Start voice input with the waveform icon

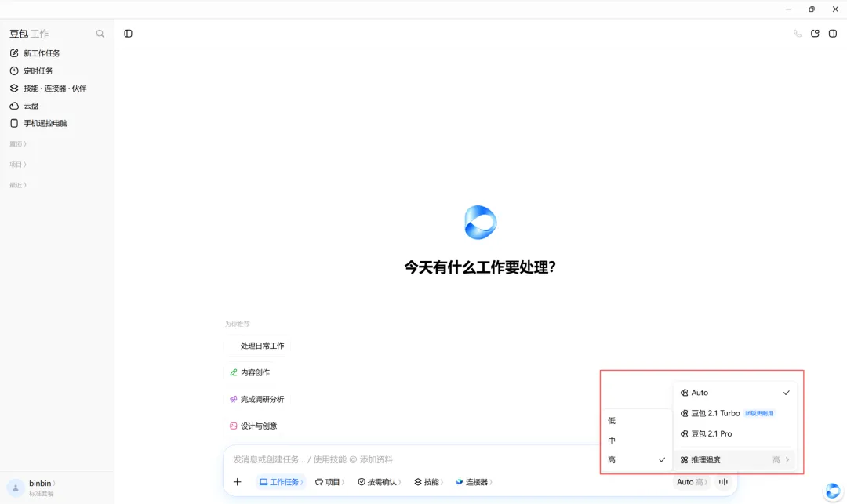pos(723,482)
